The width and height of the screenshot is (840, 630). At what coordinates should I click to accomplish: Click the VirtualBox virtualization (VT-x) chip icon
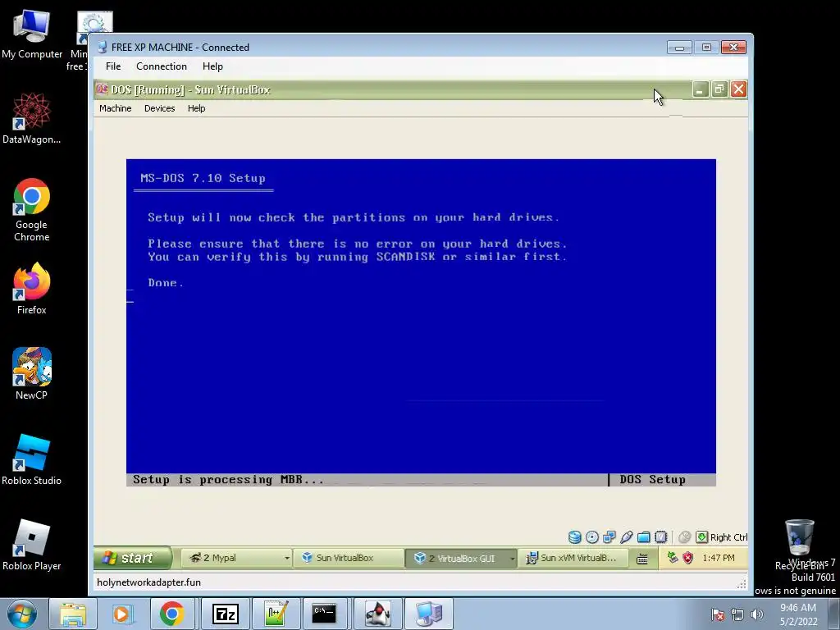tap(661, 536)
